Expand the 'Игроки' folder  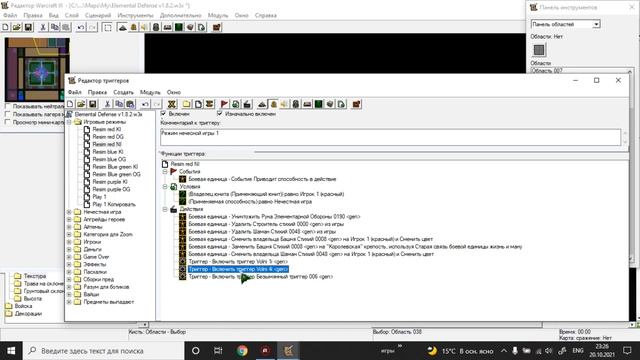coord(69,242)
